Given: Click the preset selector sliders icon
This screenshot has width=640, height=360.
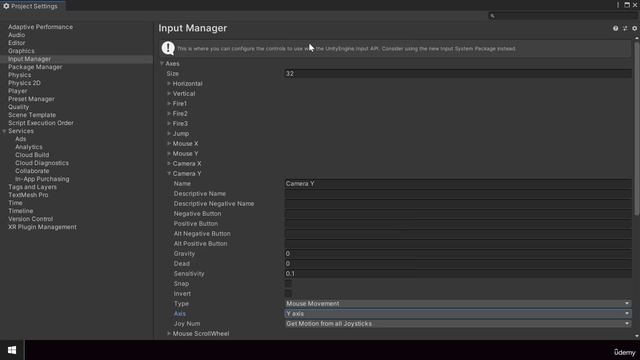Looking at the screenshot, I should coord(625,28).
